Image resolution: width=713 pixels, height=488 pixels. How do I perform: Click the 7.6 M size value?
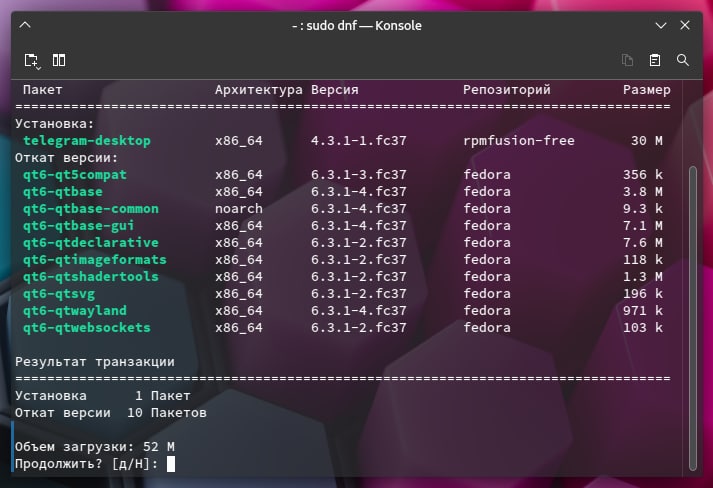pos(643,242)
